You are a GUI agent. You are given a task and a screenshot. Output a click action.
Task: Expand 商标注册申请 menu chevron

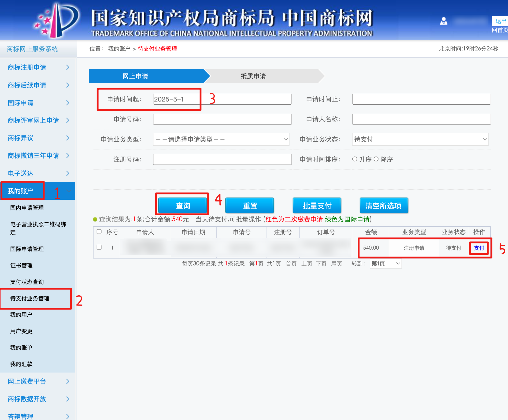pos(68,67)
